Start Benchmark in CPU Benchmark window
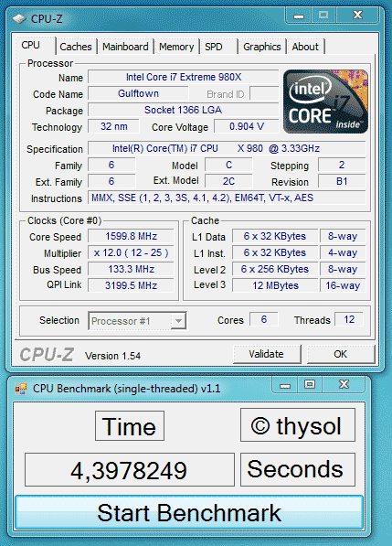 click(x=189, y=512)
